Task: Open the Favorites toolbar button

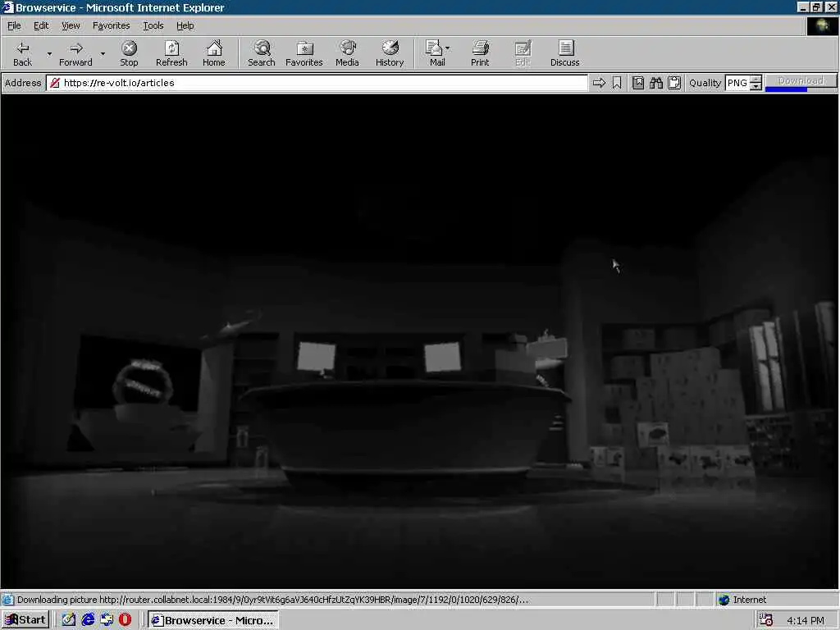Action: tap(304, 53)
